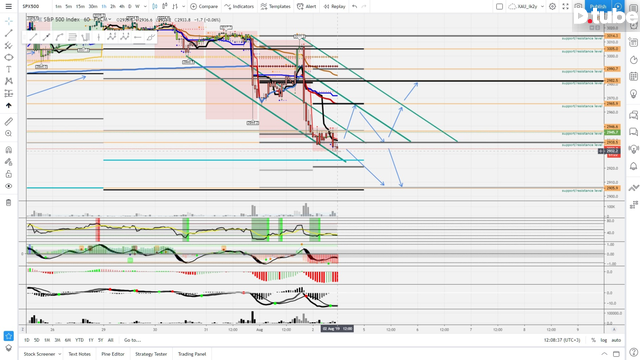Start bar Replay mode
Screen dimensions: 640x360
coord(334,7)
